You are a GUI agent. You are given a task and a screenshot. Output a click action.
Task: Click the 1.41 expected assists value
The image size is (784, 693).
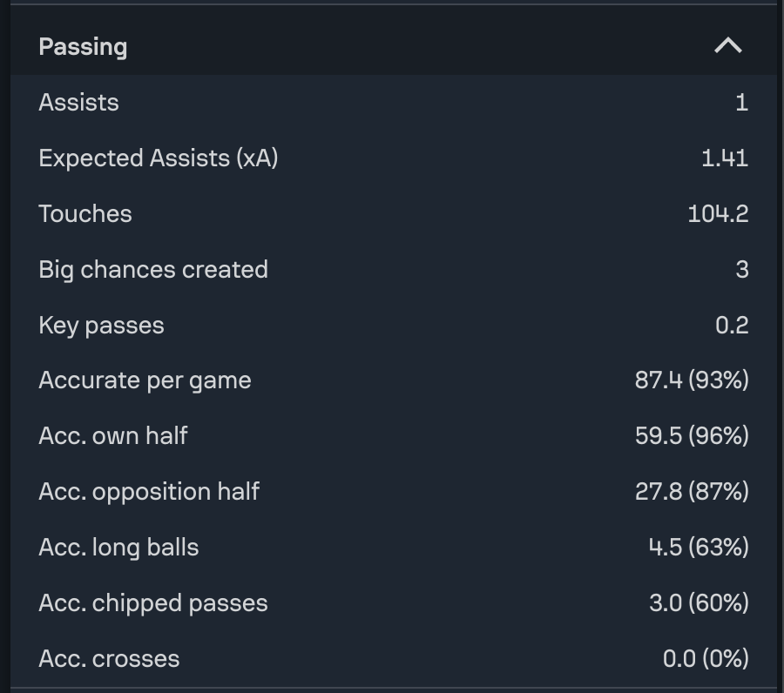[x=724, y=158]
